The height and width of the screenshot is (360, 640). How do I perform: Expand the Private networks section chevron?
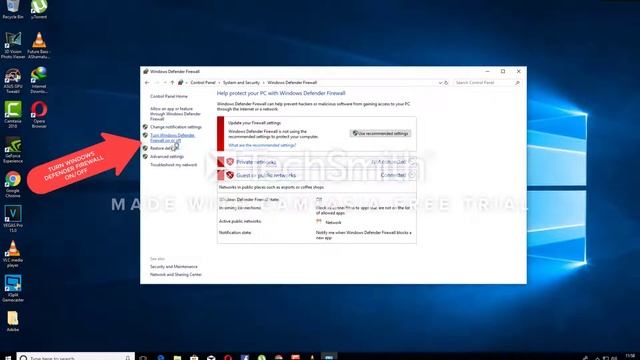[411, 162]
